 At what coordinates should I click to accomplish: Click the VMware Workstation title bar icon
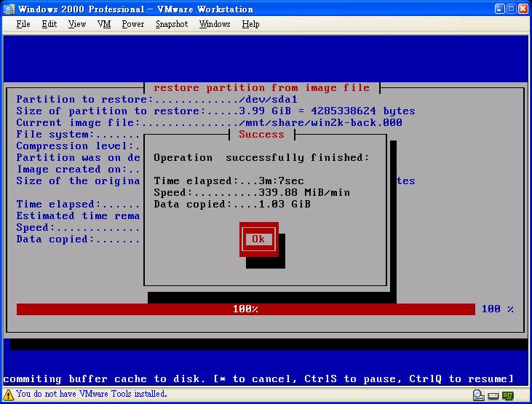pos(9,9)
